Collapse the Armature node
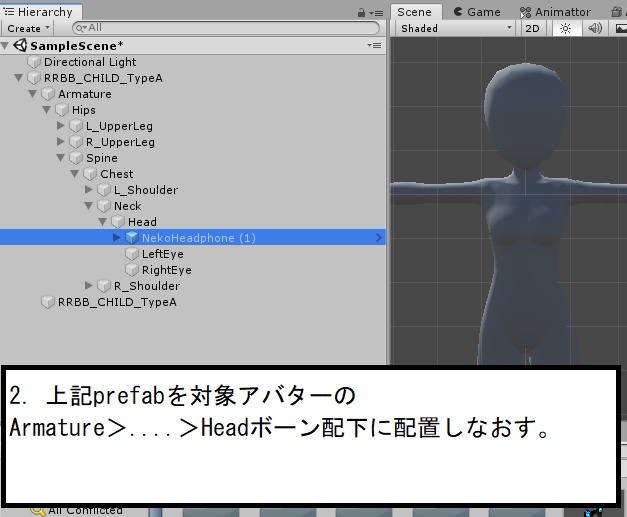 point(33,94)
